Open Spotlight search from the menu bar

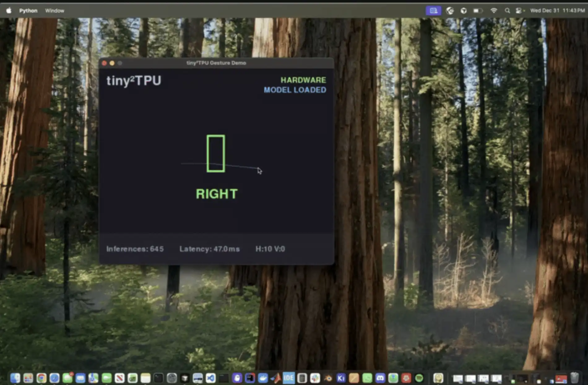(507, 11)
